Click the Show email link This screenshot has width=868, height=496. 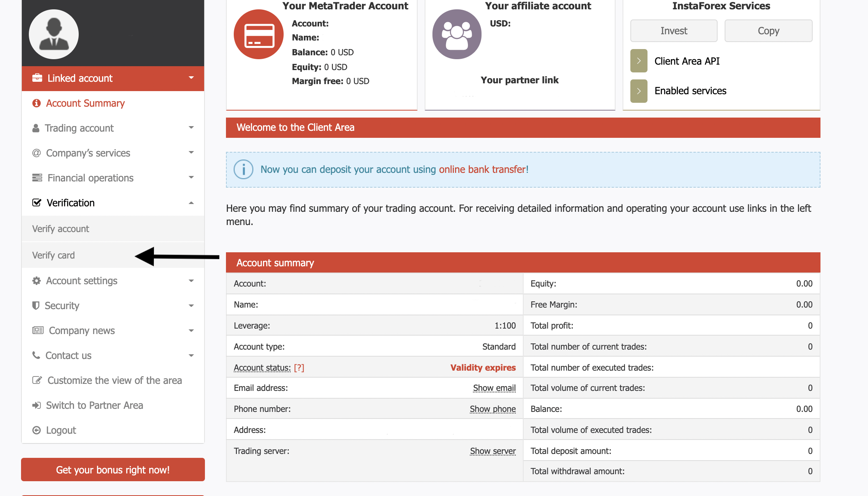tap(494, 388)
